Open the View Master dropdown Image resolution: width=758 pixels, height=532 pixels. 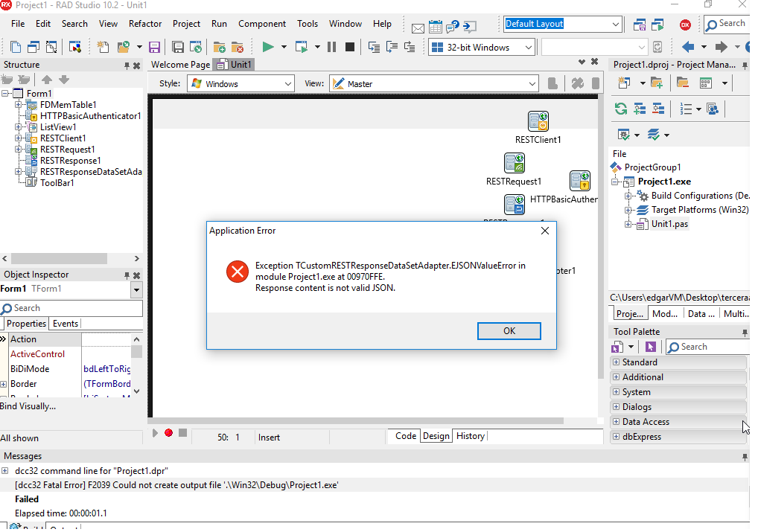[532, 83]
